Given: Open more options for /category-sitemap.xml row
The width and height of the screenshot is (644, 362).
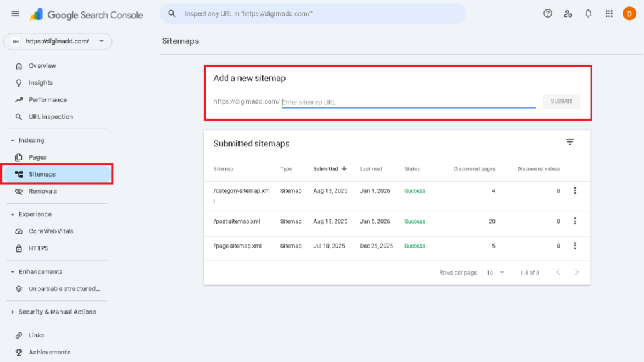Looking at the screenshot, I should (575, 191).
